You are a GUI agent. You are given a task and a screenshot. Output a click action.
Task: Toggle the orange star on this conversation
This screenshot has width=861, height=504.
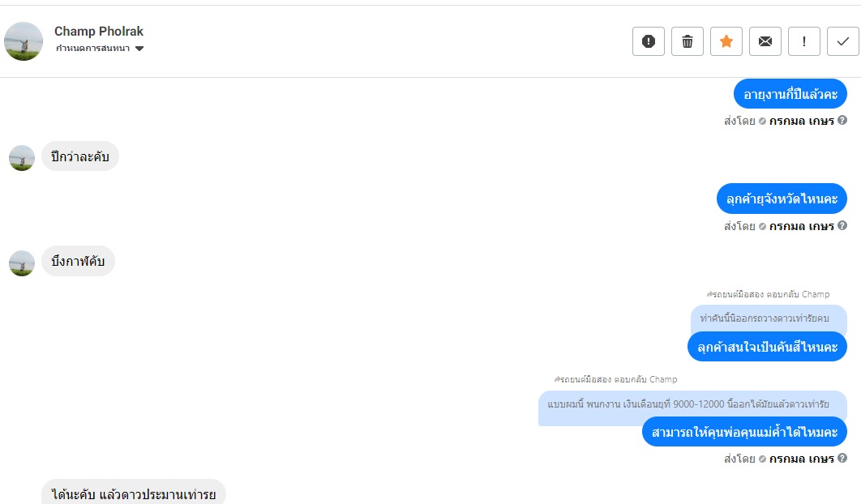coord(726,41)
